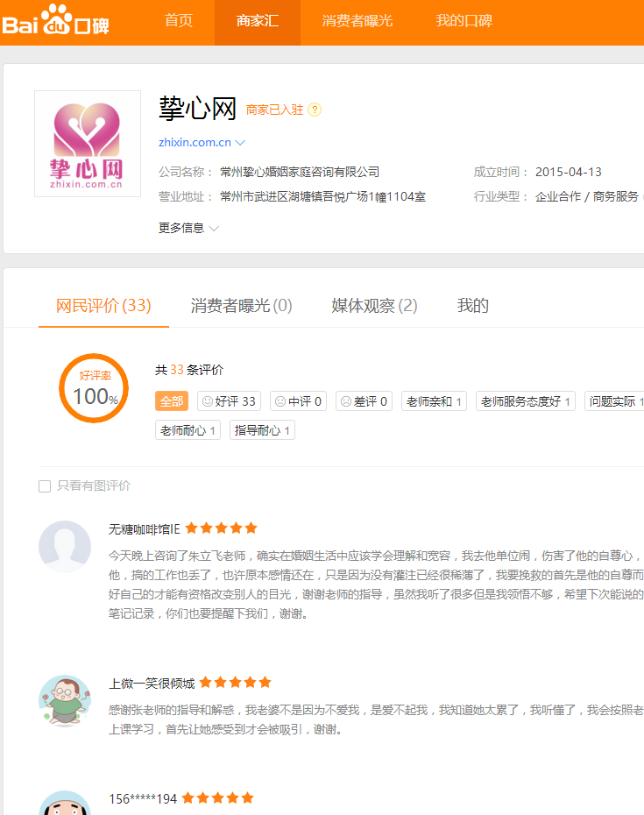Filter reviews by 好评 33

(229, 401)
